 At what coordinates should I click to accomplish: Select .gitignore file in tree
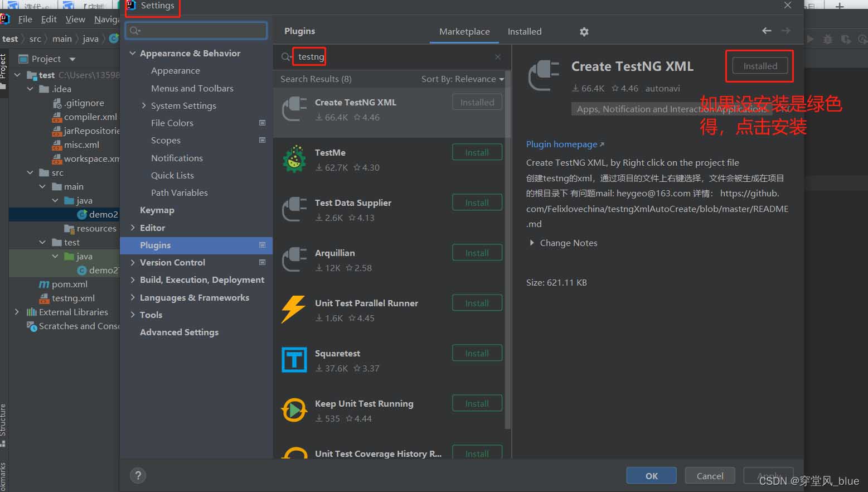click(78, 103)
